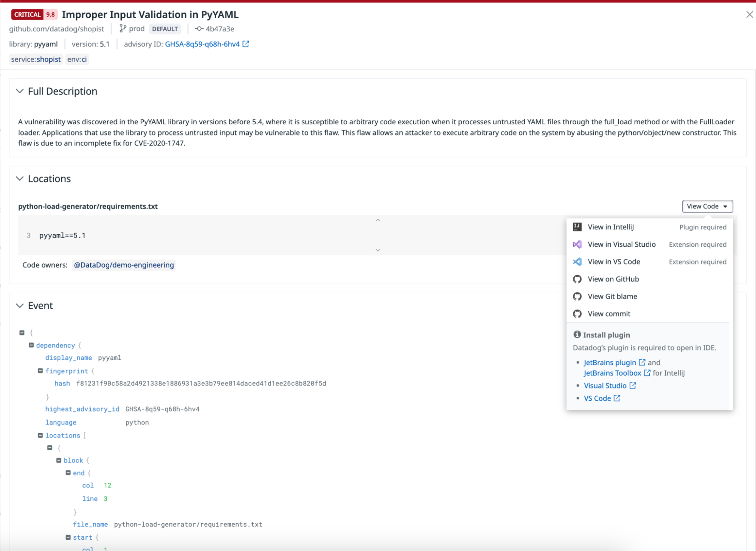This screenshot has height=551, width=756.
Task: Click external link icon after Visual Studio link
Action: [x=633, y=385]
